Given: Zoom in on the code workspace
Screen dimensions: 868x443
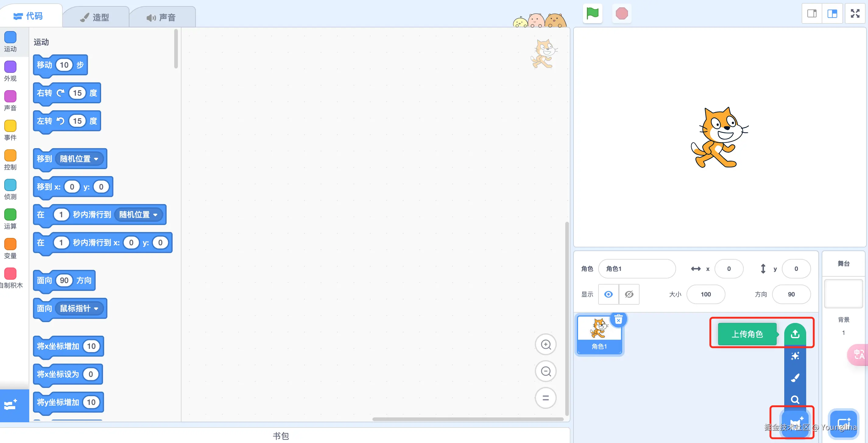Looking at the screenshot, I should tap(545, 344).
